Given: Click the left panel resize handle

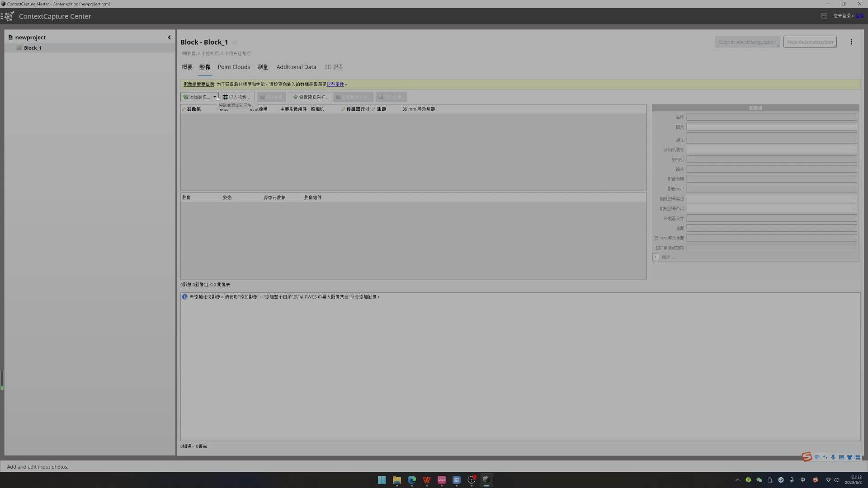Looking at the screenshot, I should coord(2,380).
